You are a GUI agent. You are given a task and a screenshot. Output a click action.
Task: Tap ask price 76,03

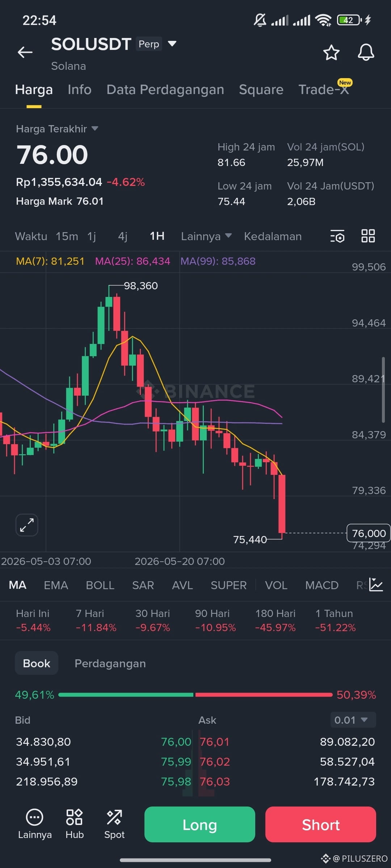click(215, 782)
